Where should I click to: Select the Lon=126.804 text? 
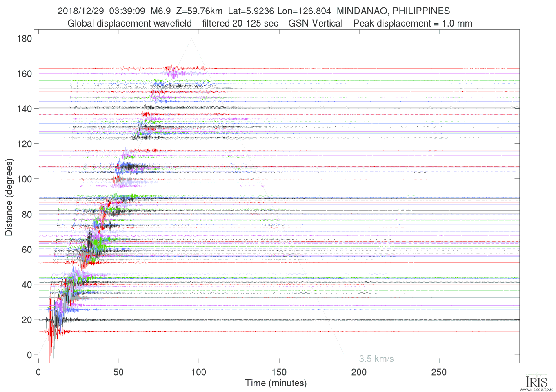tap(304, 11)
